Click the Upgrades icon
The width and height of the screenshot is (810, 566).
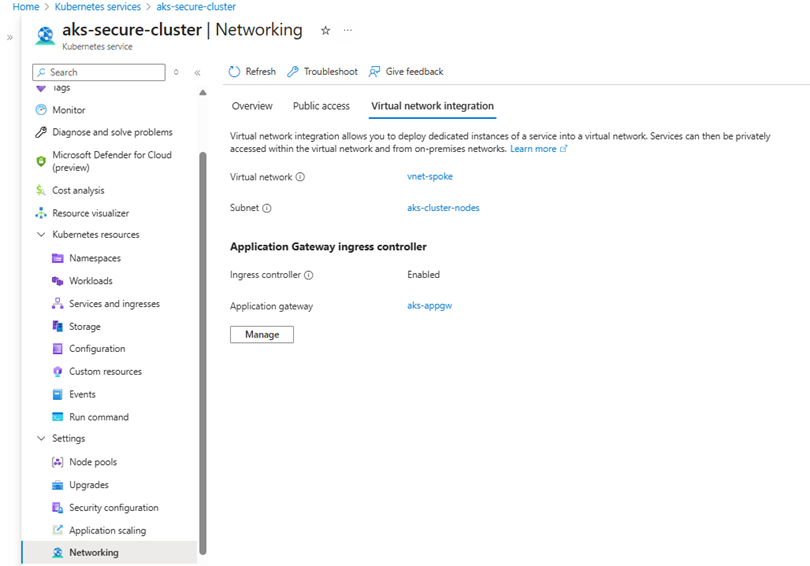(x=57, y=484)
